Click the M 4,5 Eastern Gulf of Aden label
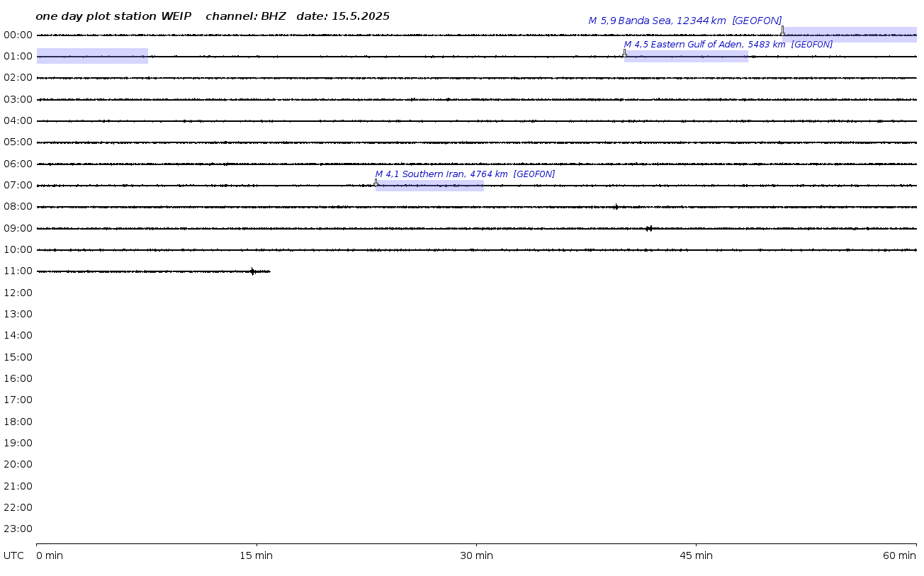This screenshot has height=576, width=924. click(728, 45)
